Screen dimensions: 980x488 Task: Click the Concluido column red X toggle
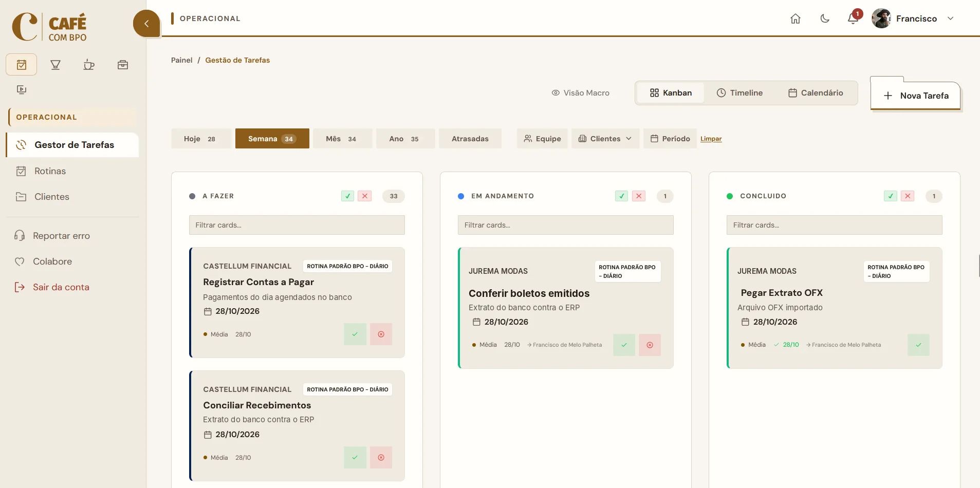point(908,196)
